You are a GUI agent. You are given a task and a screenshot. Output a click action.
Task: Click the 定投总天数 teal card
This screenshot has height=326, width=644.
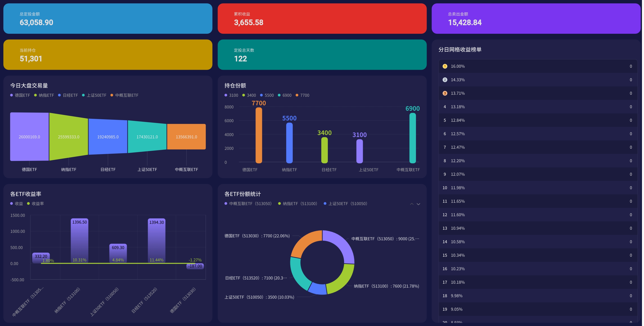point(322,54)
